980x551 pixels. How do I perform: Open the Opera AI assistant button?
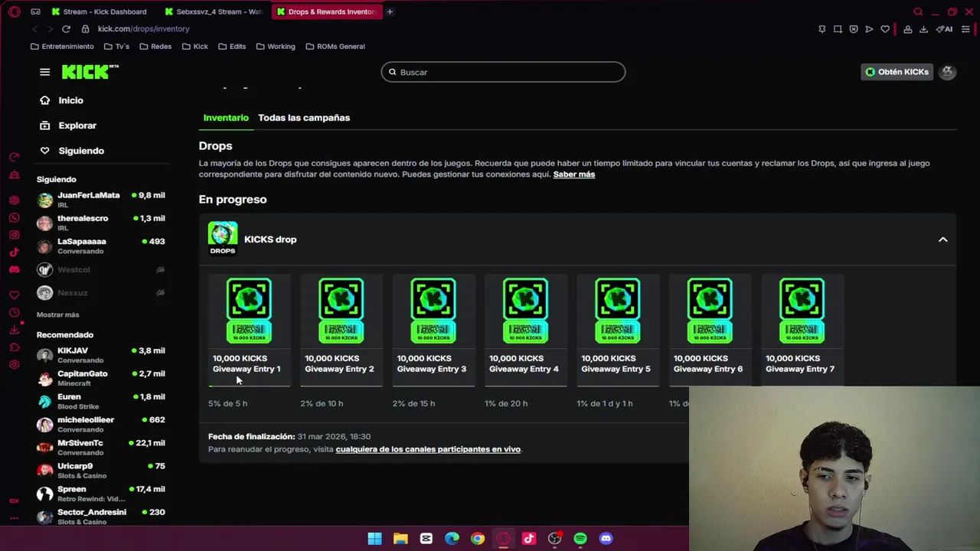click(944, 29)
